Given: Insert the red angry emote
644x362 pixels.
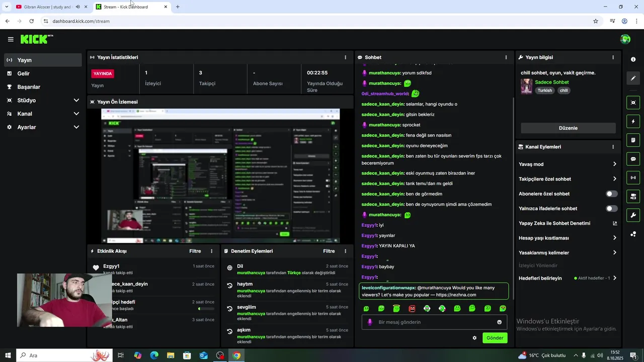Looking at the screenshot, I should pos(412,309).
